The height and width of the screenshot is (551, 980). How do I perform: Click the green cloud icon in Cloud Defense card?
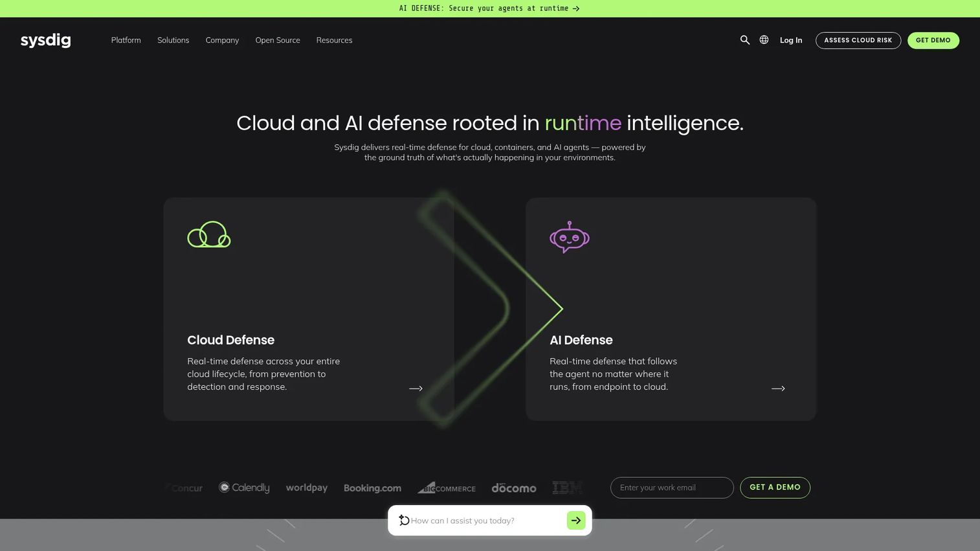pyautogui.click(x=209, y=234)
